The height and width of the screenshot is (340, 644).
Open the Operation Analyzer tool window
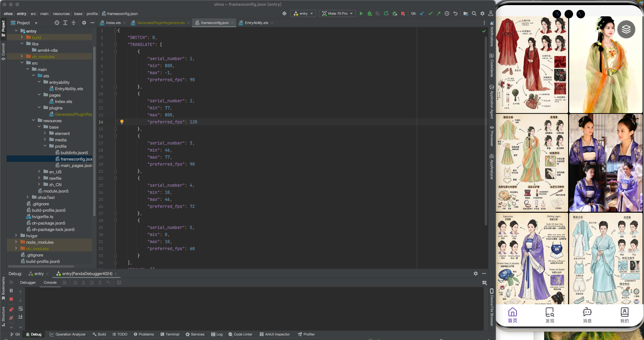(x=68, y=334)
